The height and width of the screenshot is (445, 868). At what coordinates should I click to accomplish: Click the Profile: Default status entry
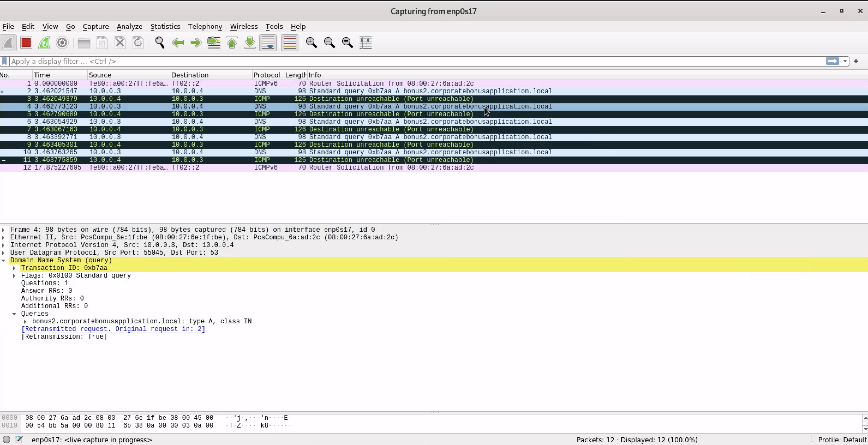(842, 440)
